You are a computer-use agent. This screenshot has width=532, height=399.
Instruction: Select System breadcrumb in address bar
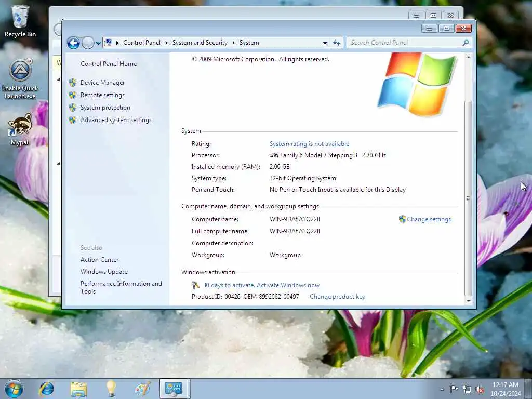tap(249, 43)
